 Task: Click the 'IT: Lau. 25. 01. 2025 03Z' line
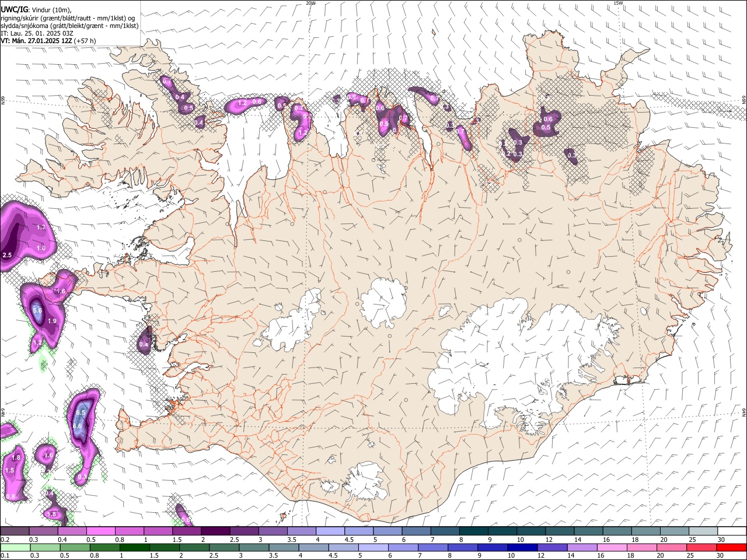pyautogui.click(x=37, y=33)
